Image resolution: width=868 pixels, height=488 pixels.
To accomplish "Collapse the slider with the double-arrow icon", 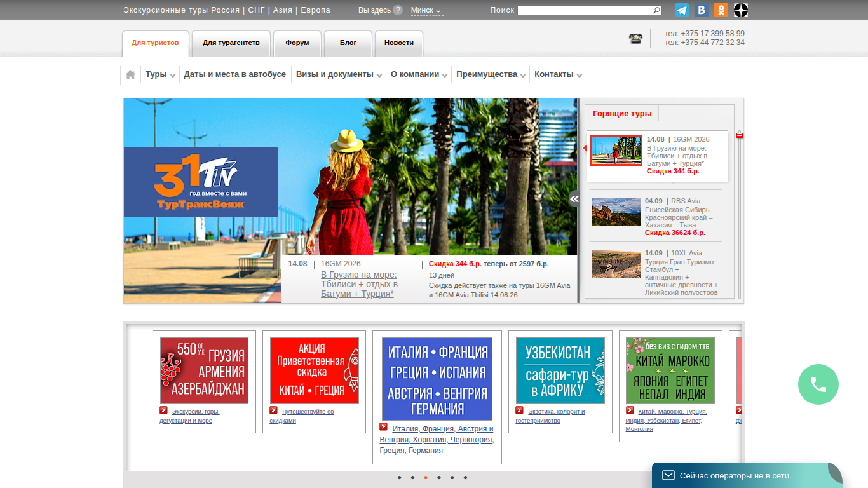I will click(574, 199).
